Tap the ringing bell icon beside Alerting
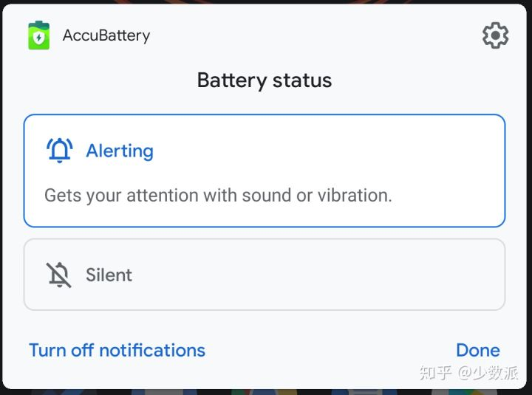Viewport: 532px width, 395px height. pos(59,151)
